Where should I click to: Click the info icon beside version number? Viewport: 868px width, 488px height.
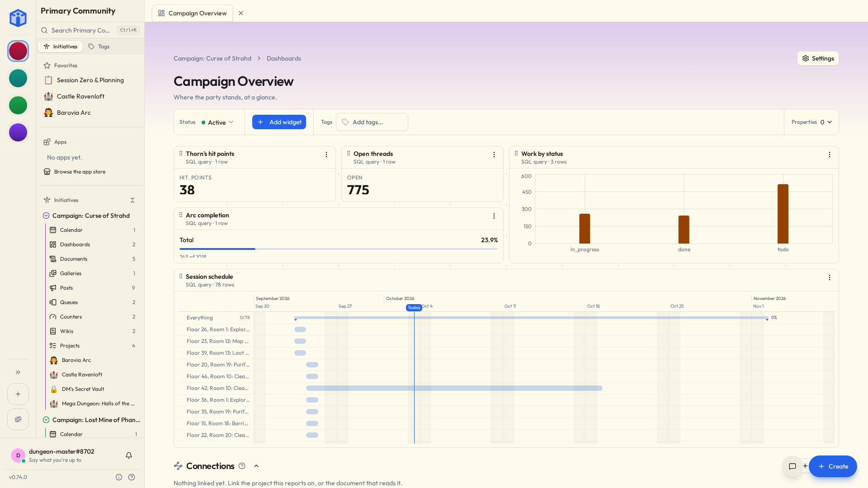click(x=119, y=477)
